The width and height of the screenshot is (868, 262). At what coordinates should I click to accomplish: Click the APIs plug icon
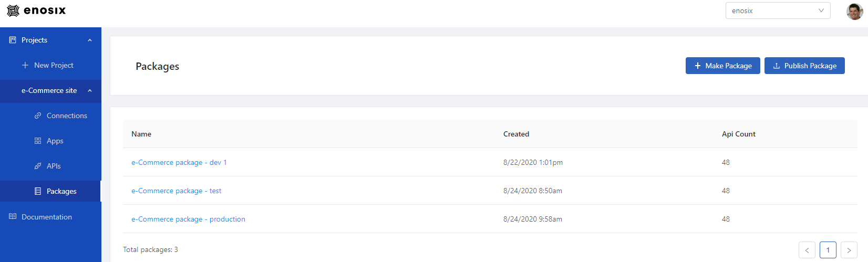tap(38, 166)
